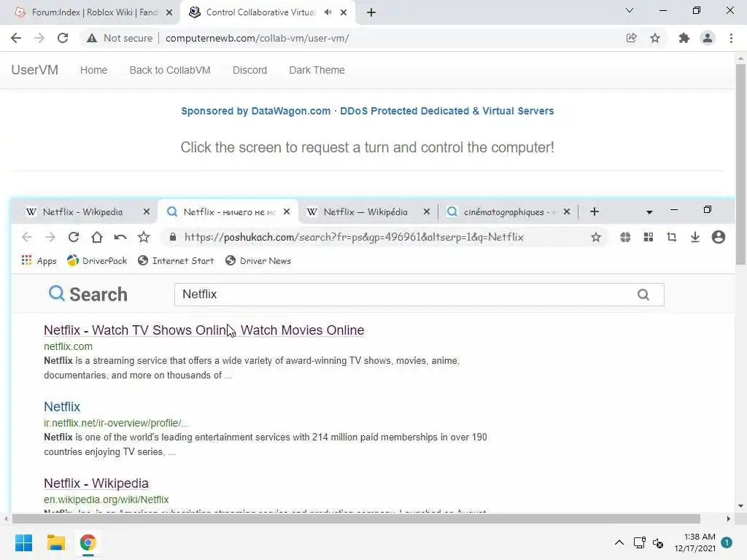Close the Forum:Index Roblox Wiki tab

coord(169,12)
